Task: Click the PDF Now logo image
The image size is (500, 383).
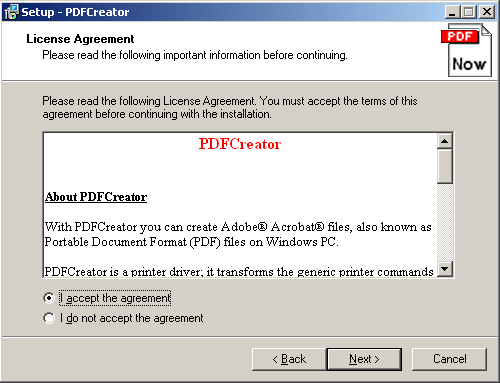Action: coord(467,50)
